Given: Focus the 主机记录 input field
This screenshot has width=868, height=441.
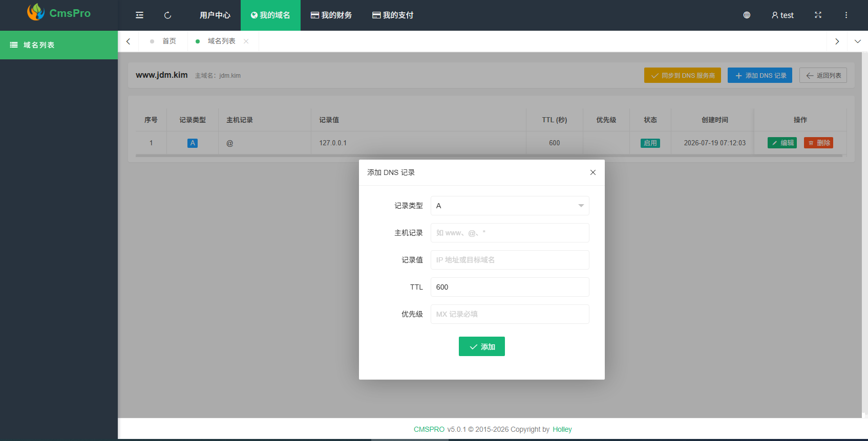Looking at the screenshot, I should (x=510, y=233).
